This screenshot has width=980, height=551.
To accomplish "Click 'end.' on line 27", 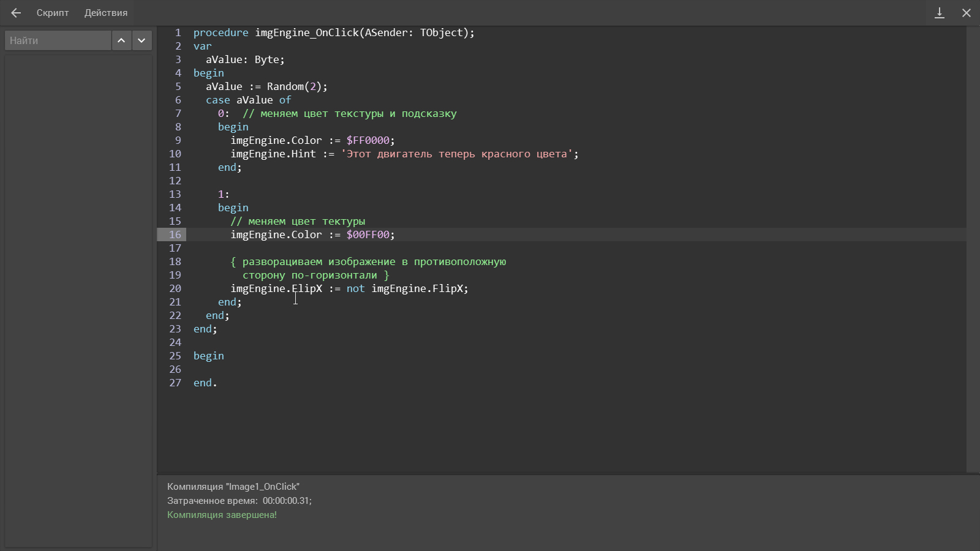I will coord(205,383).
